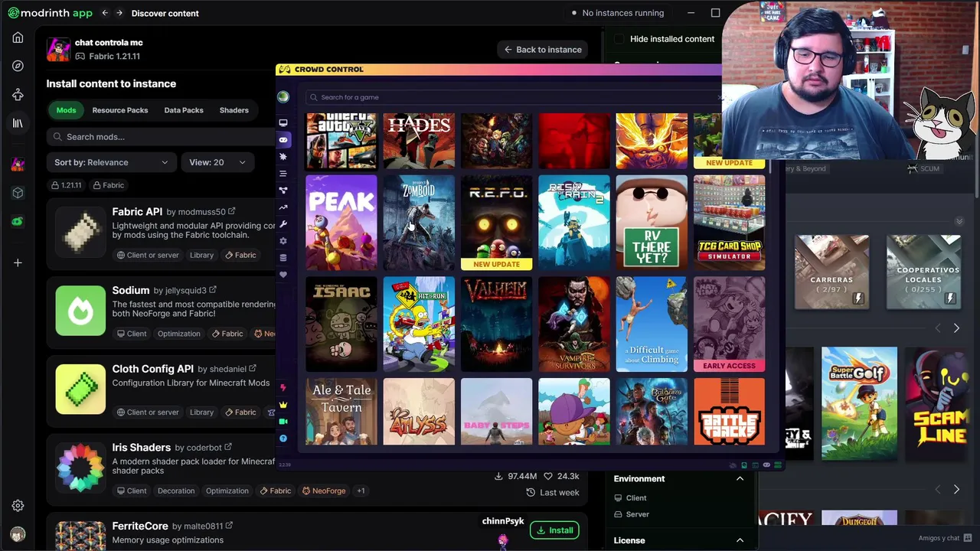Open Sodium mod title
Screen dimensions: 980x551
[x=131, y=290]
